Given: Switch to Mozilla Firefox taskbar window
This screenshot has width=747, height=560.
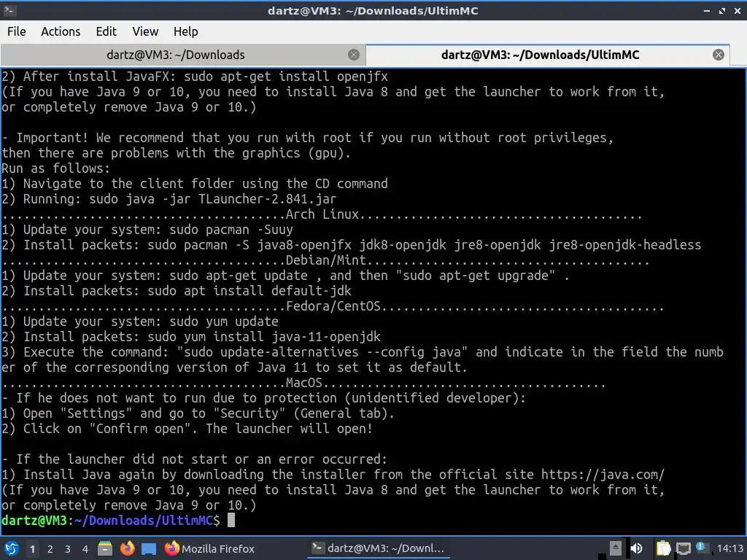Looking at the screenshot, I should point(209,548).
